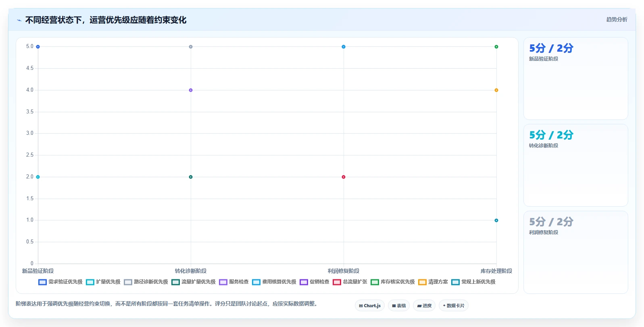Hide the 服务检查 legend series

click(x=234, y=282)
